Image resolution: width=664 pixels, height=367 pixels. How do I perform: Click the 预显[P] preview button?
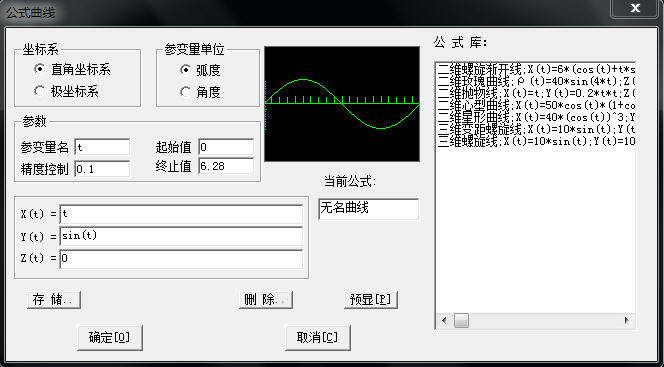click(371, 300)
